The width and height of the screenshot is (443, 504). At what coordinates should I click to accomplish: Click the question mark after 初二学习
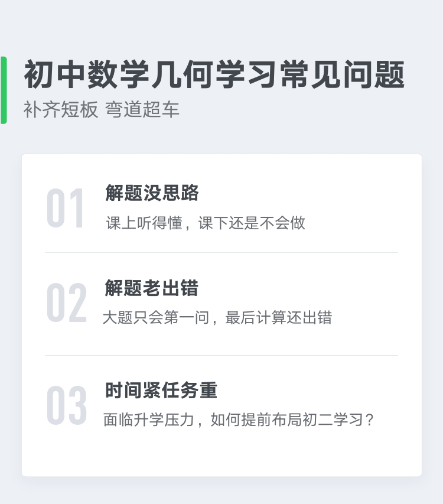click(x=370, y=420)
